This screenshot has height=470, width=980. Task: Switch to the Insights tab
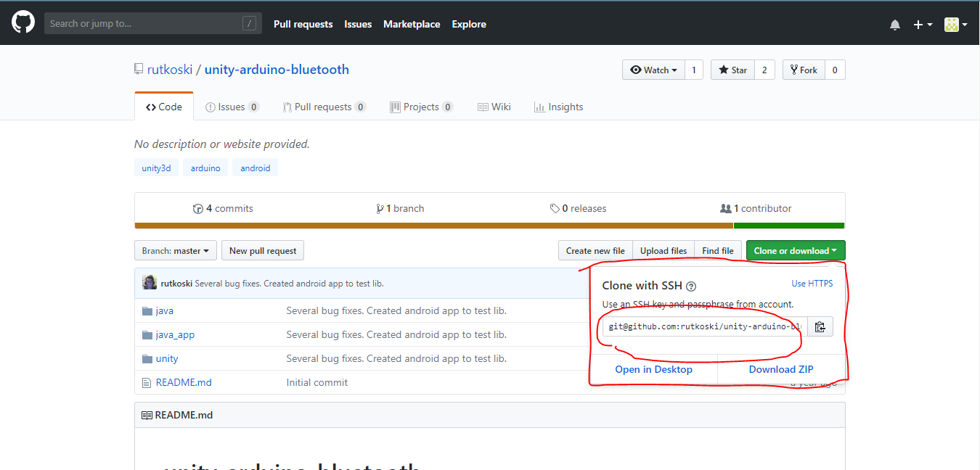[x=559, y=107]
